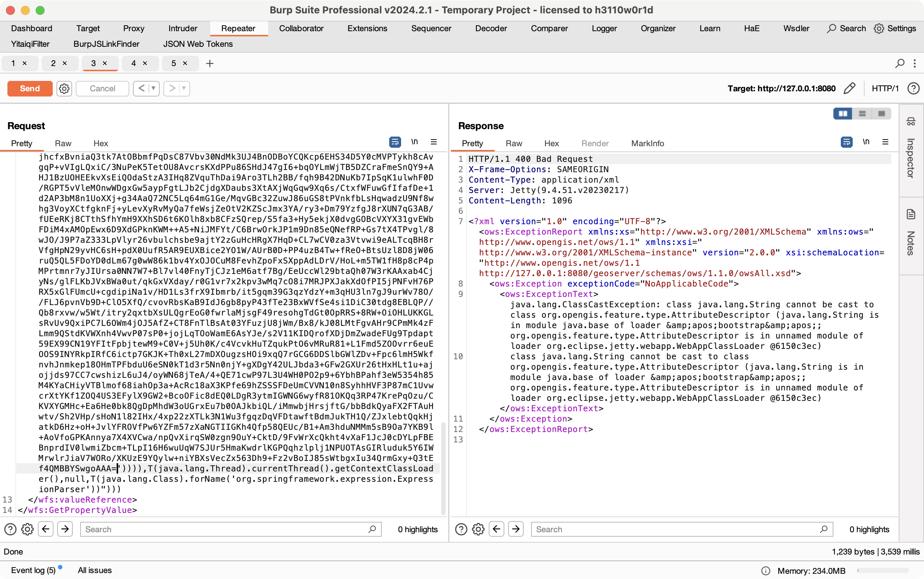Click the send settings gear next to Send

click(64, 88)
